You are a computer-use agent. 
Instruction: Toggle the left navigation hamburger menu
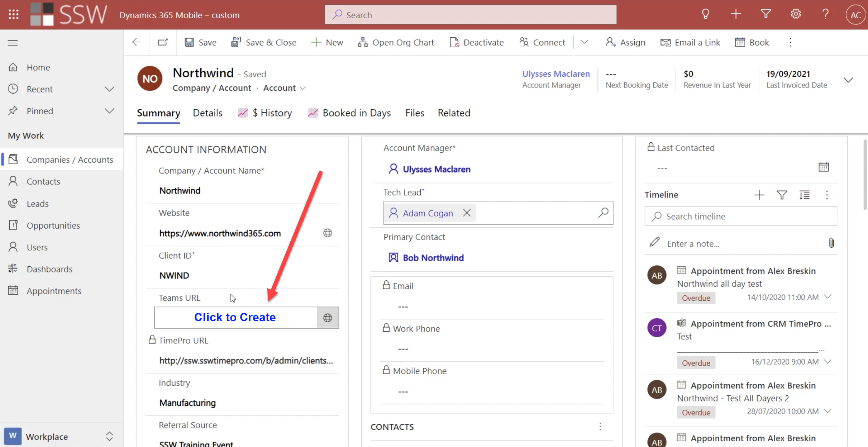[x=13, y=43]
